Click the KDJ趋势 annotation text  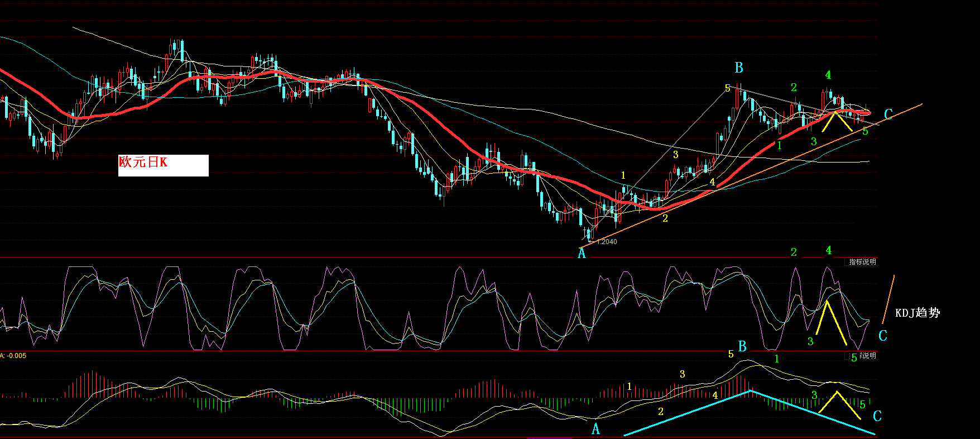[x=917, y=313]
